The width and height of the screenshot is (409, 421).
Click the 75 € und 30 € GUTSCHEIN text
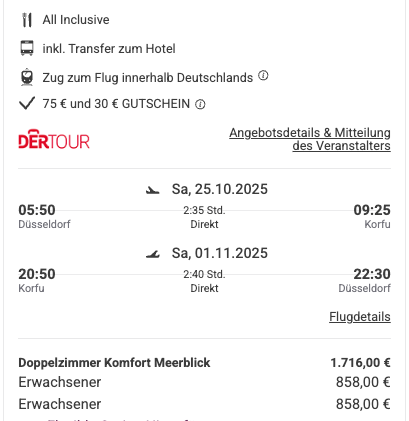[x=116, y=104]
